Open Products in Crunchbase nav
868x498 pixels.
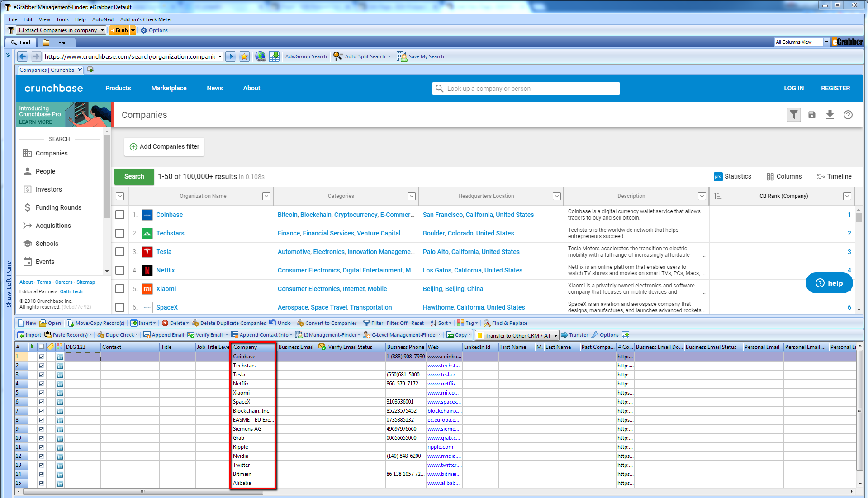click(x=118, y=88)
